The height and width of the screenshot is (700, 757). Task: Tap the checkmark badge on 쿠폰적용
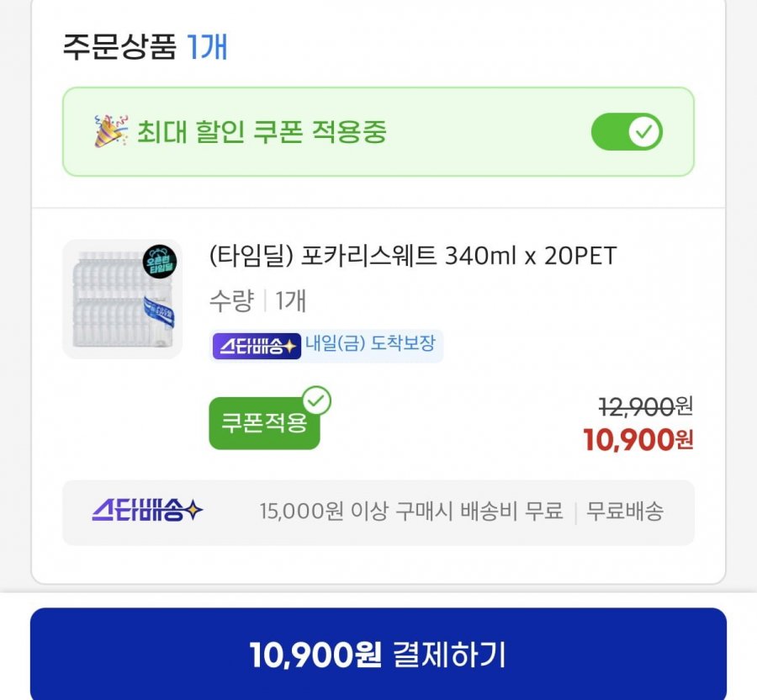[317, 401]
